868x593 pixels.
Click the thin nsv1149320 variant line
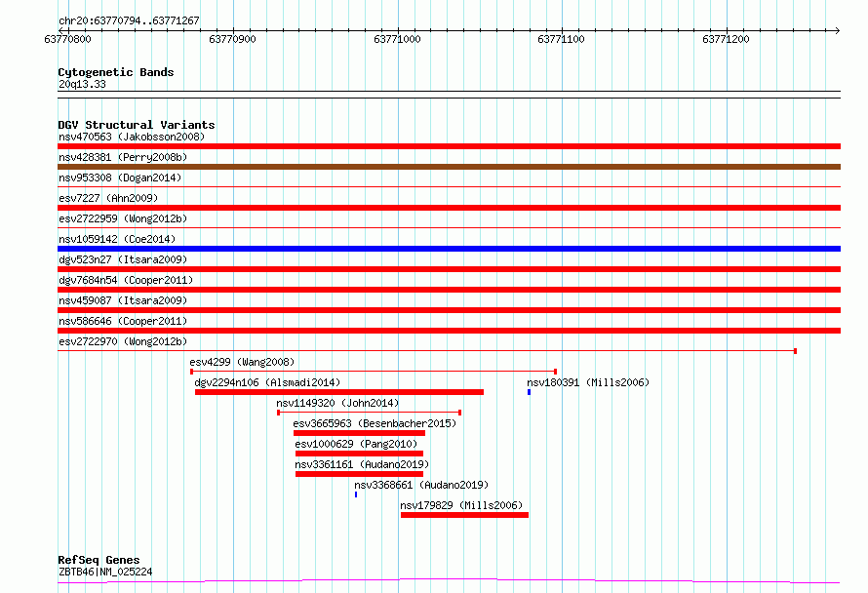370,413
